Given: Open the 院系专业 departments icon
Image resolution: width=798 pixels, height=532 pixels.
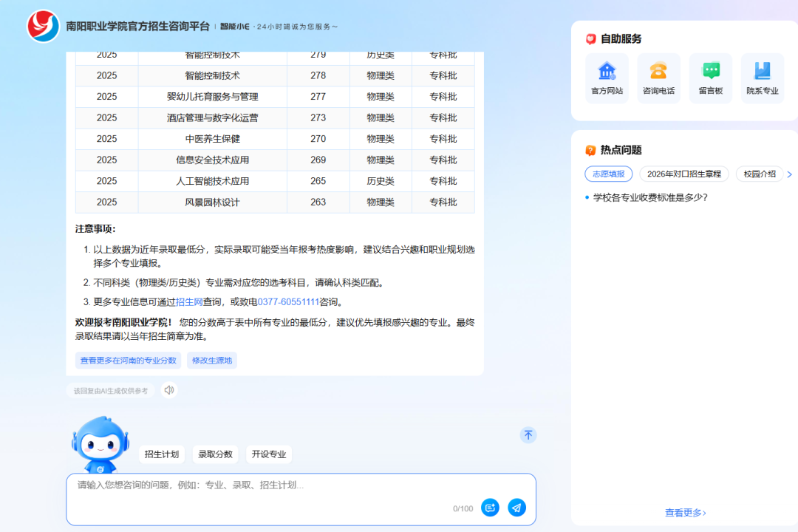Looking at the screenshot, I should coord(762,72).
